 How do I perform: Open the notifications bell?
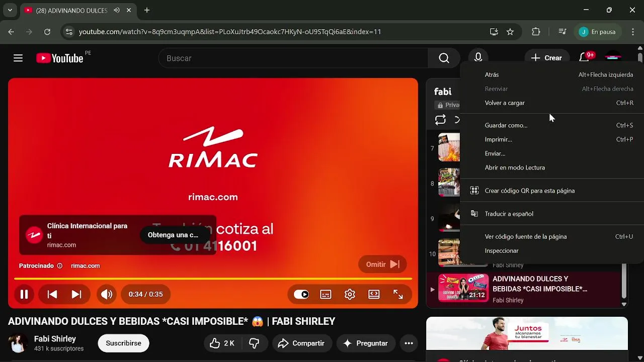click(x=584, y=58)
